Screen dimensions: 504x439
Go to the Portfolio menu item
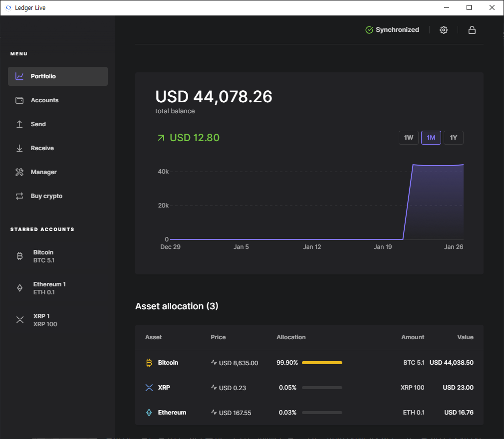point(58,76)
